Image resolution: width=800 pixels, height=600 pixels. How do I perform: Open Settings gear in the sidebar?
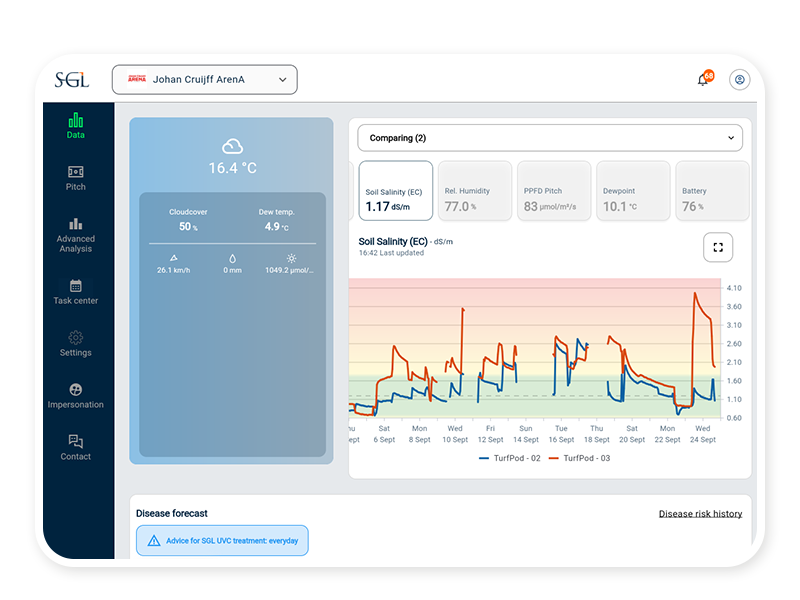(x=76, y=338)
